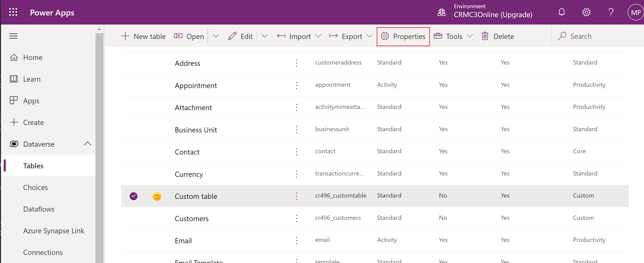Expand the Open table dropdown arrow
Image resolution: width=644 pixels, height=263 pixels.
[x=216, y=36]
